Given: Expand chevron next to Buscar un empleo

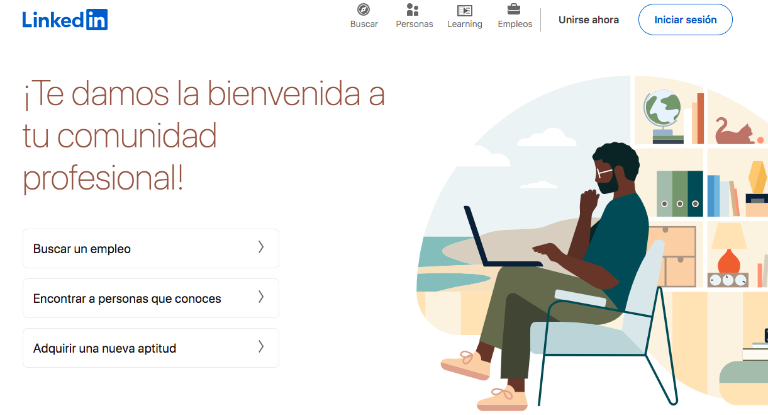Looking at the screenshot, I should pyautogui.click(x=261, y=247).
